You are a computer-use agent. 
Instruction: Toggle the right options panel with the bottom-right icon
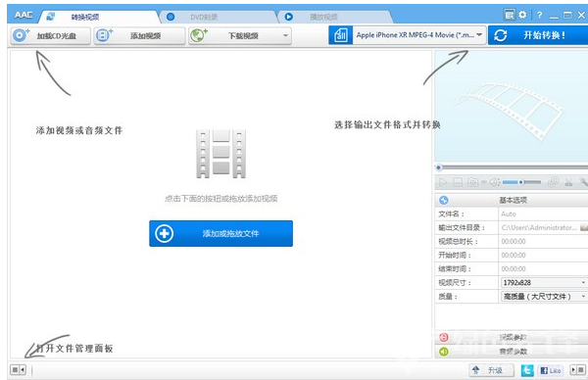point(578,370)
